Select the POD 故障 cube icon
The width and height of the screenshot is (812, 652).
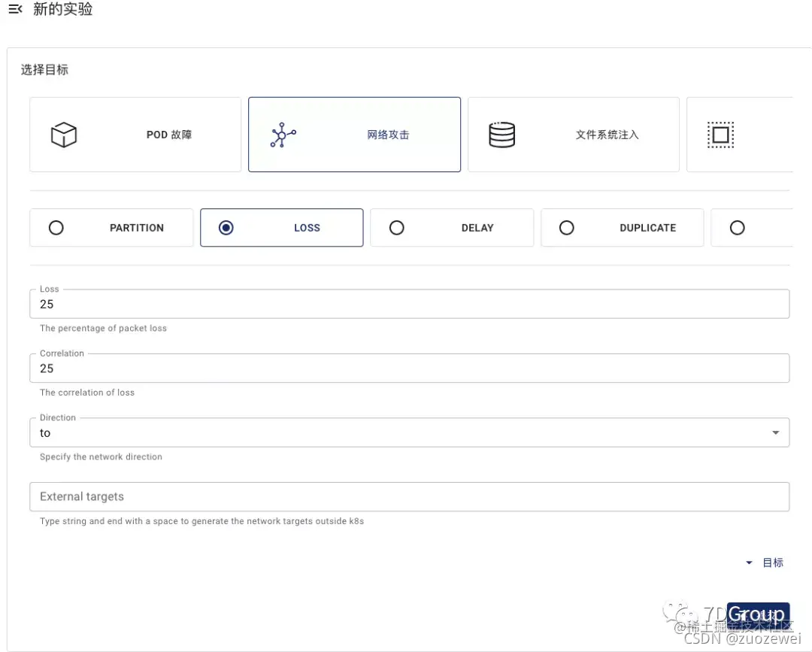(64, 134)
